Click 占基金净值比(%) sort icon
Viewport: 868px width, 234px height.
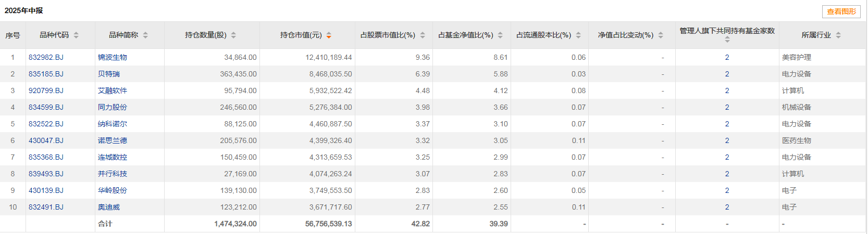click(x=500, y=35)
